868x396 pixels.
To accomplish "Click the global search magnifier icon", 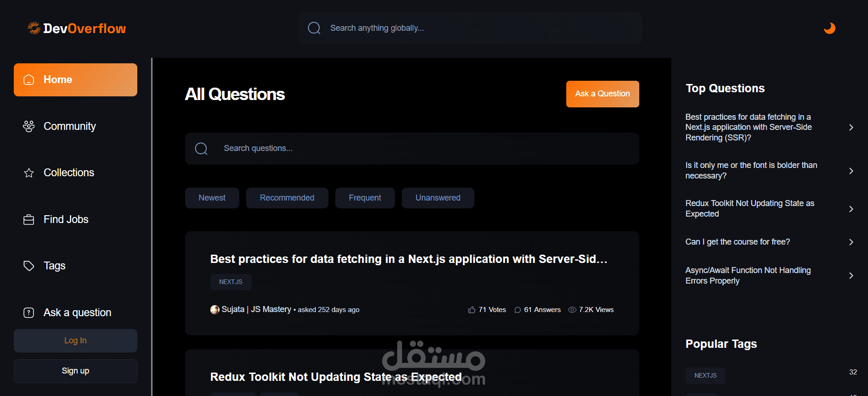I will coord(314,28).
